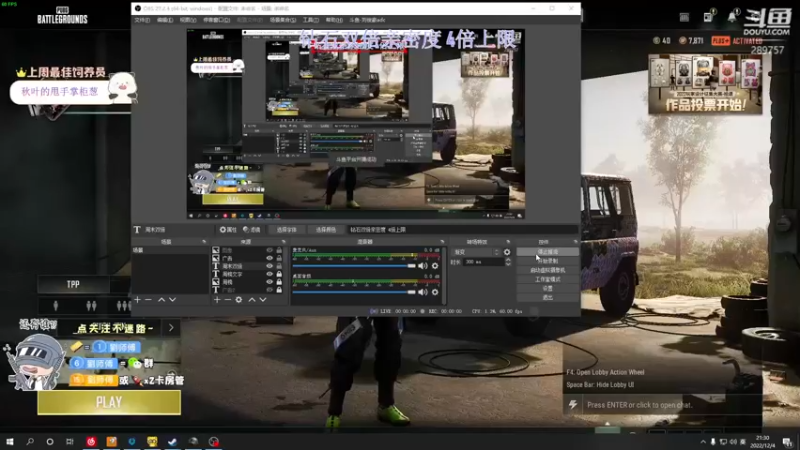
Task: Pop out the 转场特效 transitions dock
Action: [x=508, y=242]
